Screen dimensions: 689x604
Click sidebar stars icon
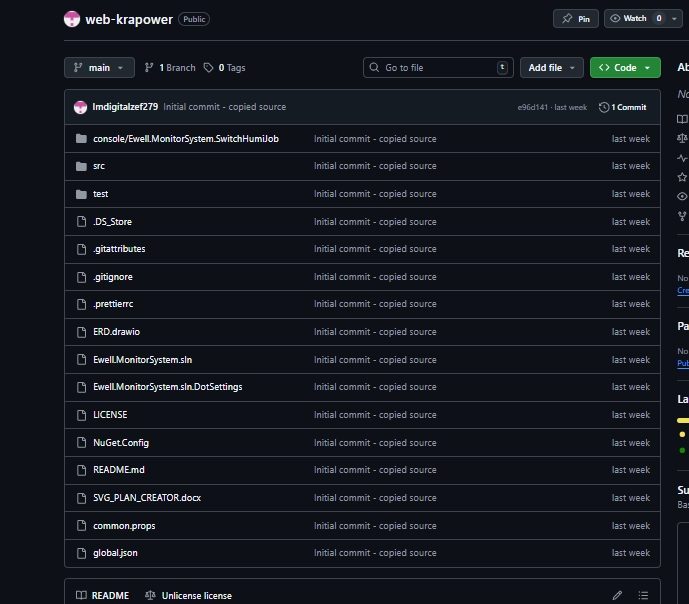click(682, 177)
